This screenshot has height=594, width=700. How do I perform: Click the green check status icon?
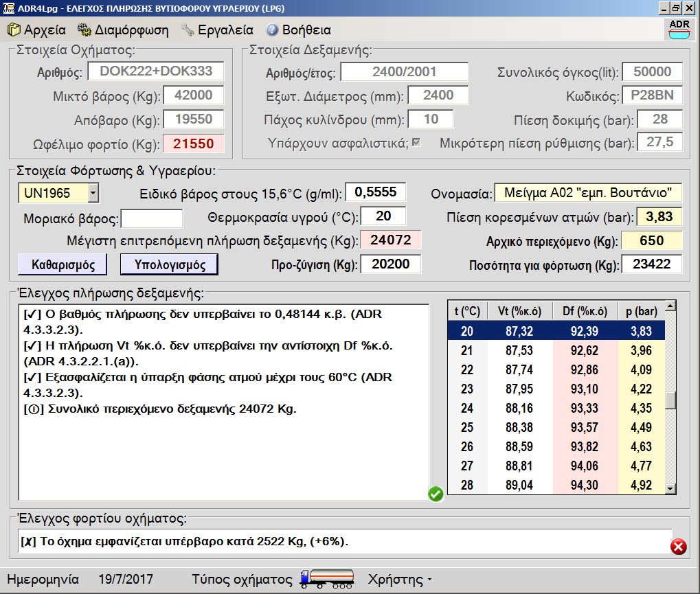[436, 494]
